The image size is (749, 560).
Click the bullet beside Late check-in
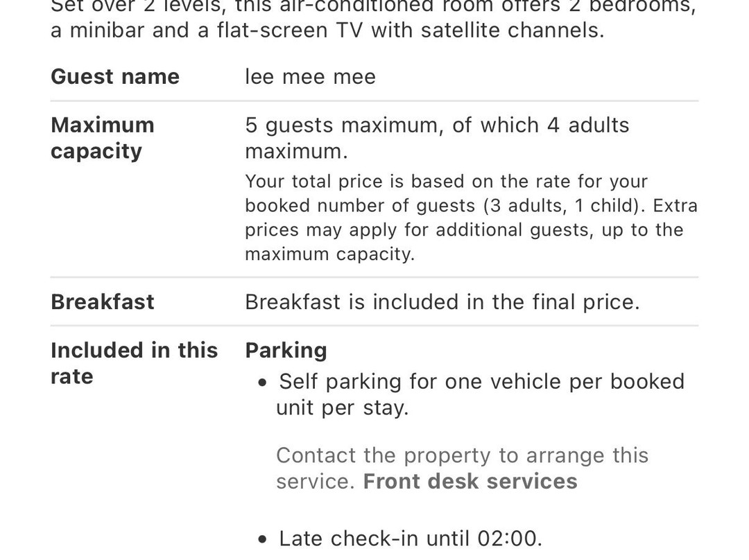(x=261, y=539)
